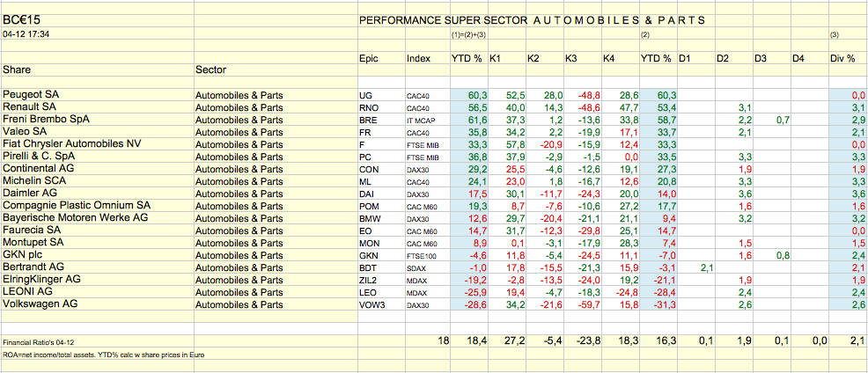This screenshot has width=868, height=373.
Task: Click the Peugeot Div % value 0,0
Action: pyautogui.click(x=848, y=95)
